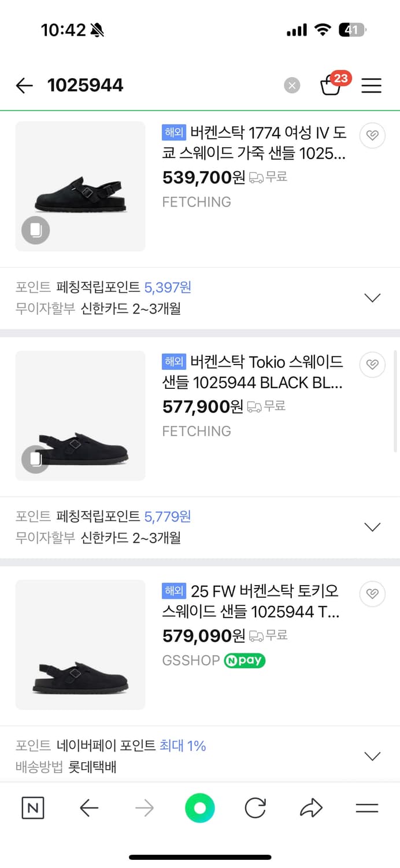Tap the heart icon on the Tokio sandal listing
Viewport: 400px width, 868px height.
[372, 365]
